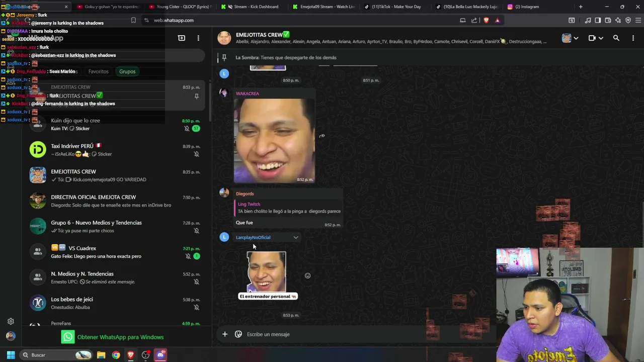Switch to the TikTok - Make Your Day tab
The height and width of the screenshot is (362, 644).
(395, 7)
